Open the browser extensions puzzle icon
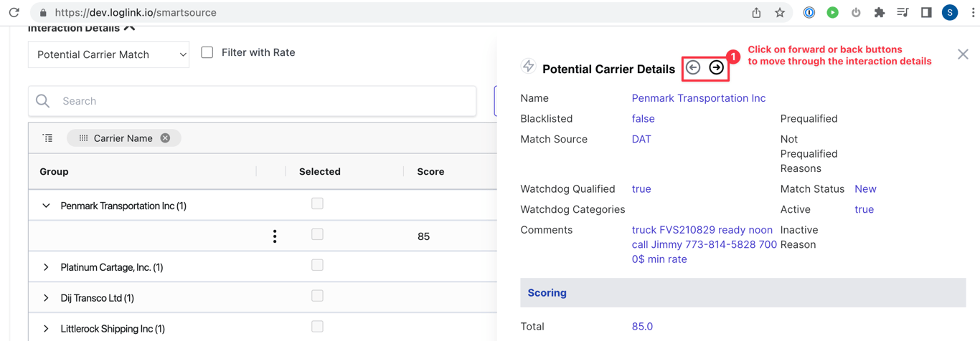This screenshot has height=341, width=980. pyautogui.click(x=879, y=12)
